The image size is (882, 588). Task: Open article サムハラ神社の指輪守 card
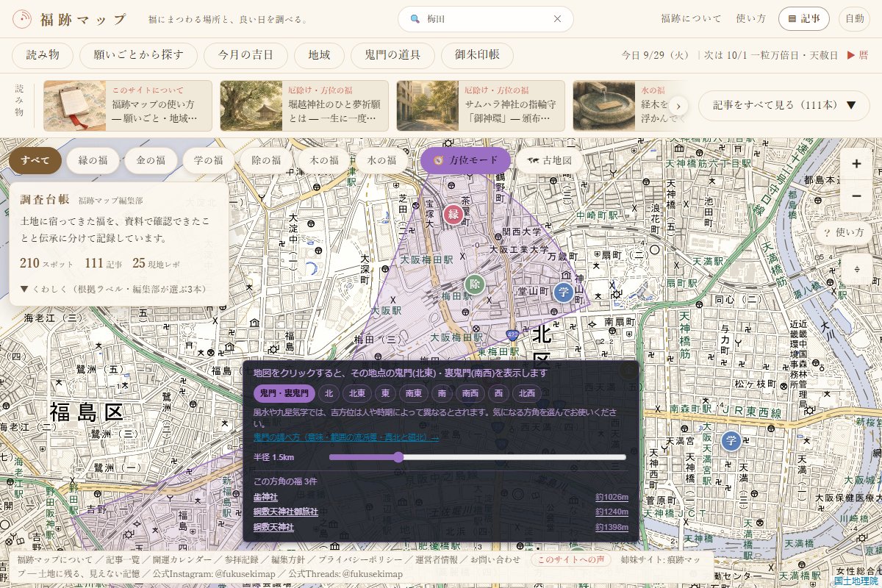pyautogui.click(x=481, y=106)
